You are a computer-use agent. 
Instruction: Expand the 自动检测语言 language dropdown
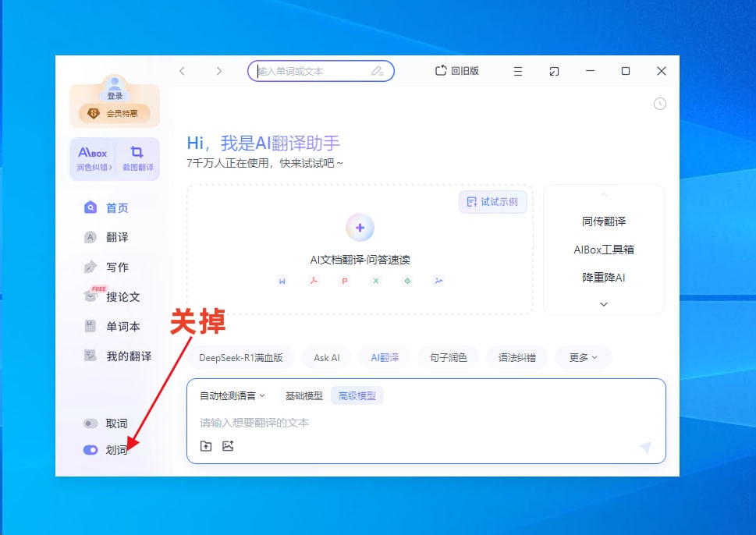click(232, 396)
